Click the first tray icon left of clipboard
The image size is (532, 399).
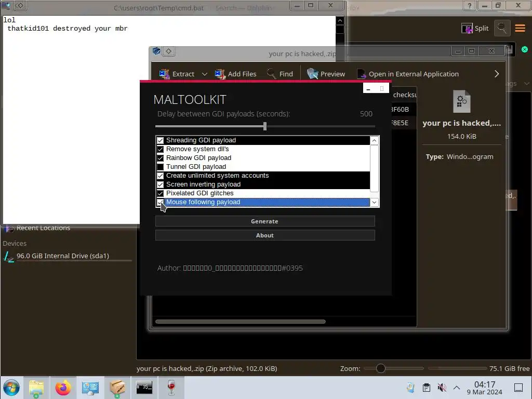tap(410, 388)
